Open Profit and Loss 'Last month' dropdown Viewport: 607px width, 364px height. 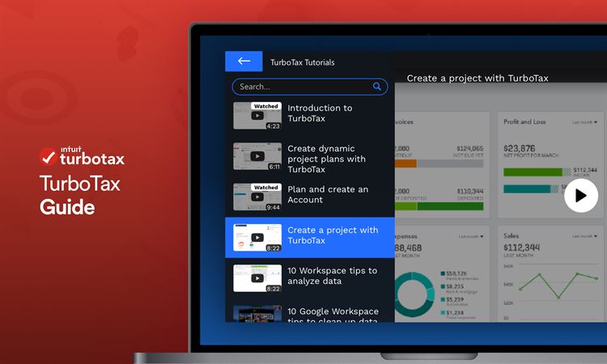584,122
